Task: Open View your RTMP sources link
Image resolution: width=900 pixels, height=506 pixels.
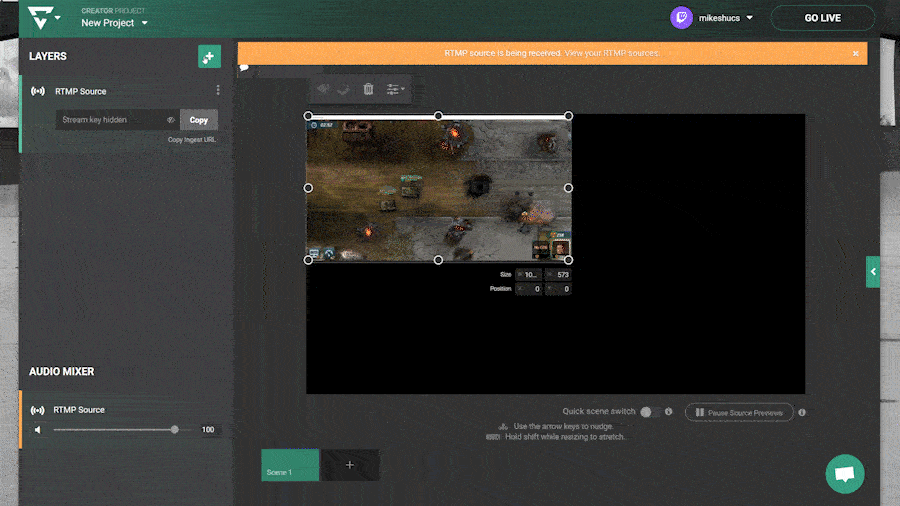Action: tap(612, 53)
